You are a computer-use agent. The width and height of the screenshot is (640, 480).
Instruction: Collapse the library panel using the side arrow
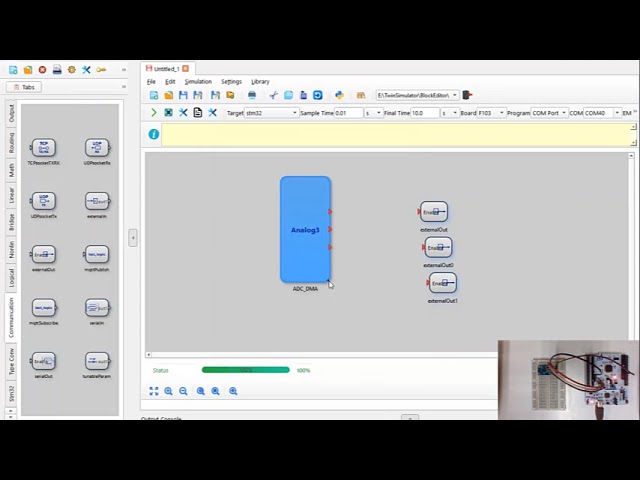(133, 238)
